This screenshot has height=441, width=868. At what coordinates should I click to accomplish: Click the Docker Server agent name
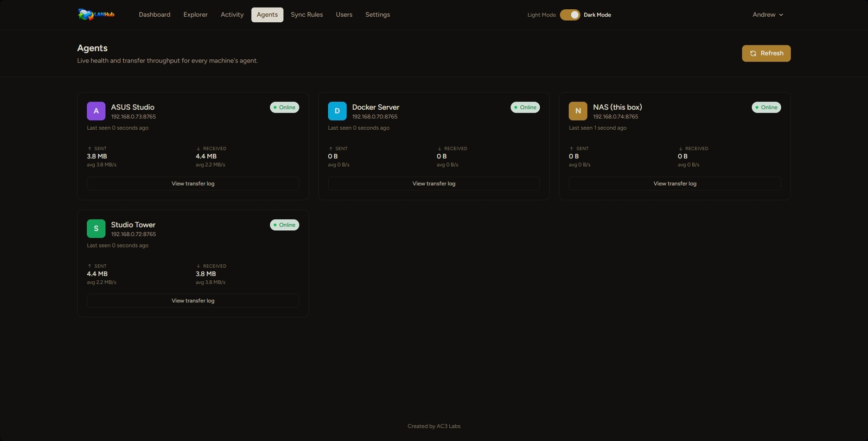pos(375,107)
